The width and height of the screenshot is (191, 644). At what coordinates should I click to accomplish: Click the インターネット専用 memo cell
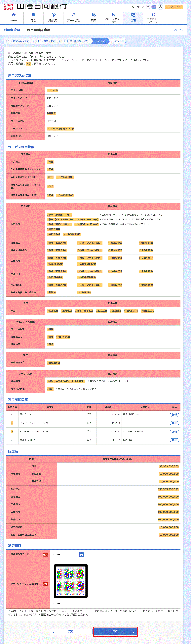point(145,432)
